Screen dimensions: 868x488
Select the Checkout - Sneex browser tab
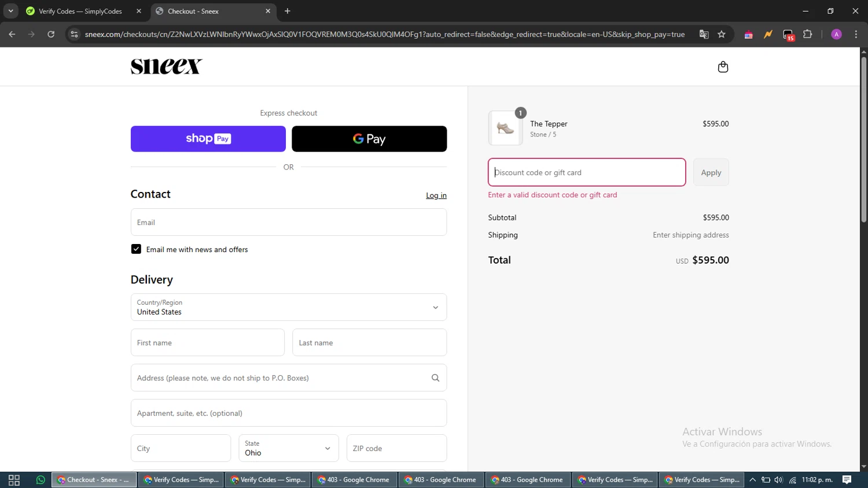tap(212, 11)
